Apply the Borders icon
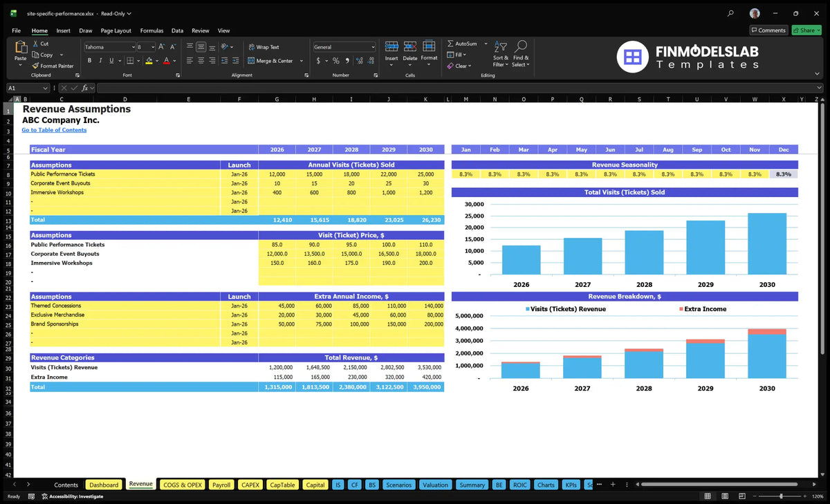This screenshot has height=504, width=830. [x=129, y=61]
